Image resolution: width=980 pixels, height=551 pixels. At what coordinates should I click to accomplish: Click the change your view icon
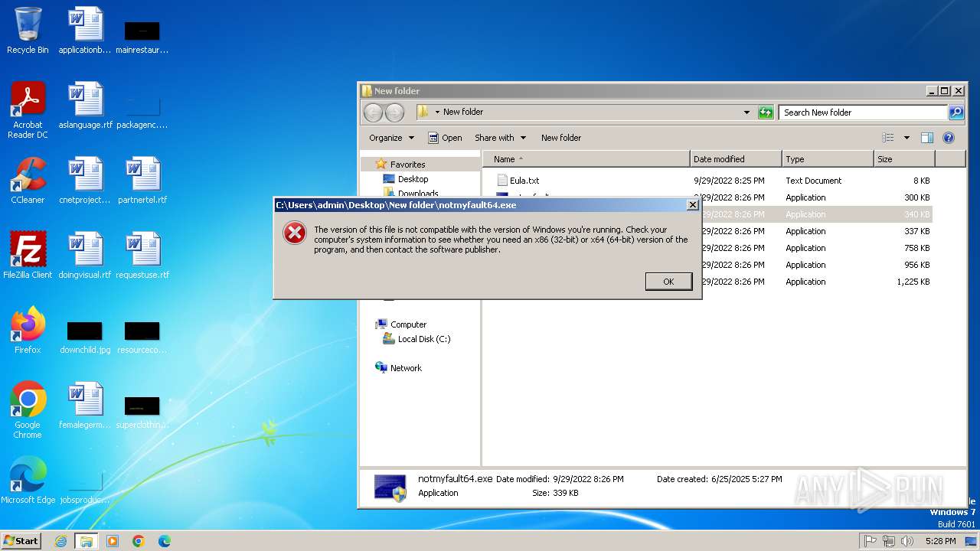point(888,138)
